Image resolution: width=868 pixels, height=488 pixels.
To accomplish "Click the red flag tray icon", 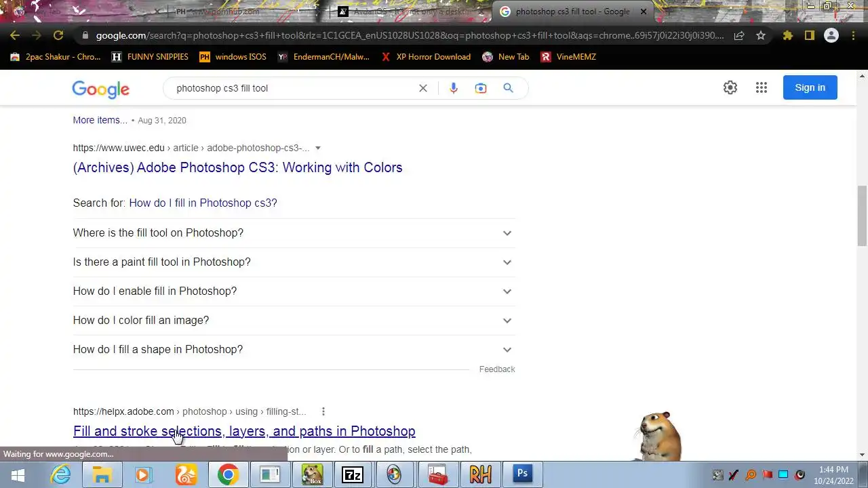I will click(767, 475).
